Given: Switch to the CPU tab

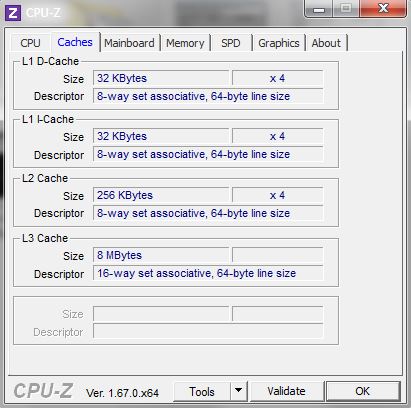Looking at the screenshot, I should [30, 43].
